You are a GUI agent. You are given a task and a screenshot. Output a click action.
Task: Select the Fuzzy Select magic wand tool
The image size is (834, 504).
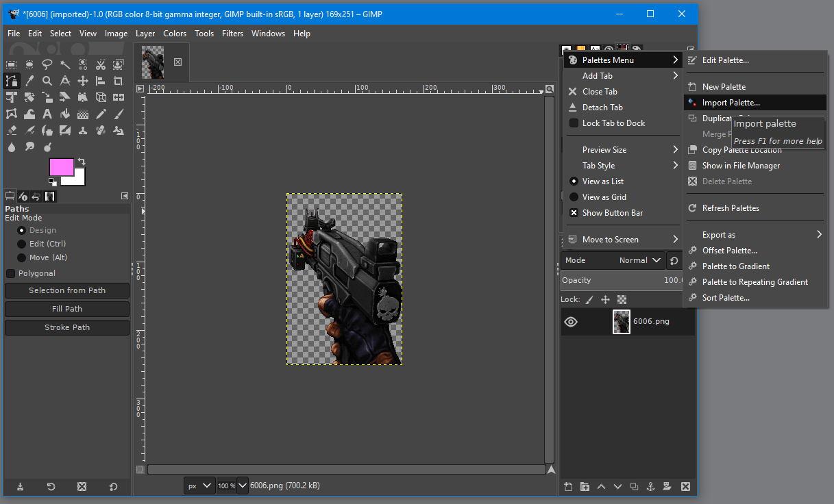coord(65,64)
